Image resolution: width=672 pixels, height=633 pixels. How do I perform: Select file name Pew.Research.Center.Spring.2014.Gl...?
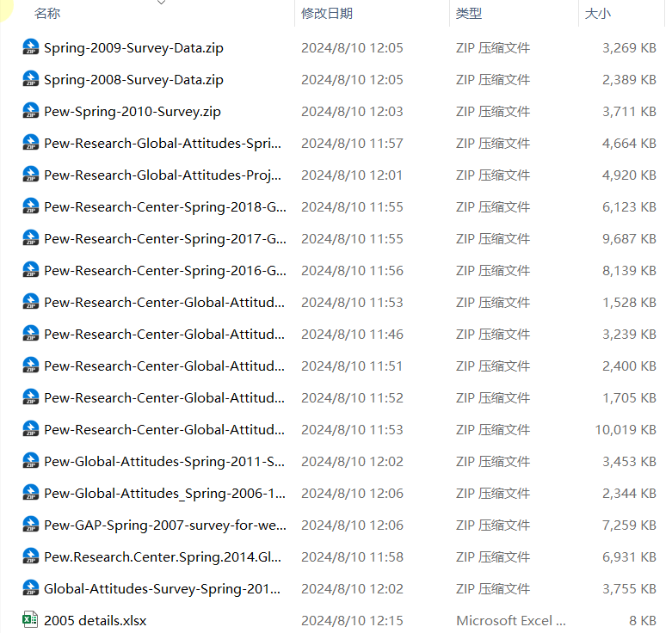pyautogui.click(x=163, y=557)
